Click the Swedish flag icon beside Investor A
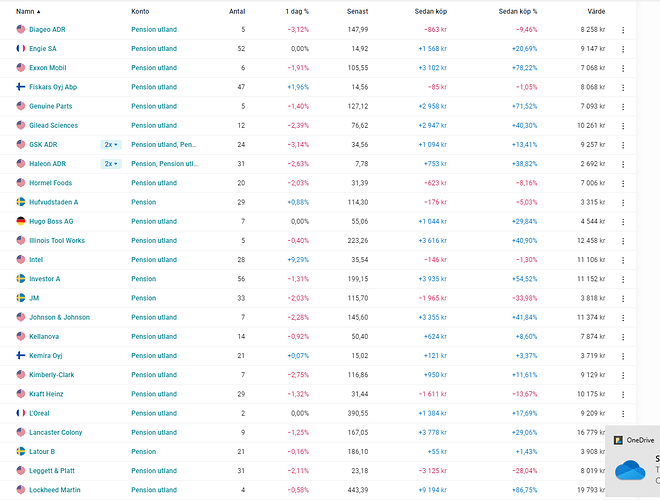This screenshot has height=500, width=660. point(21,279)
